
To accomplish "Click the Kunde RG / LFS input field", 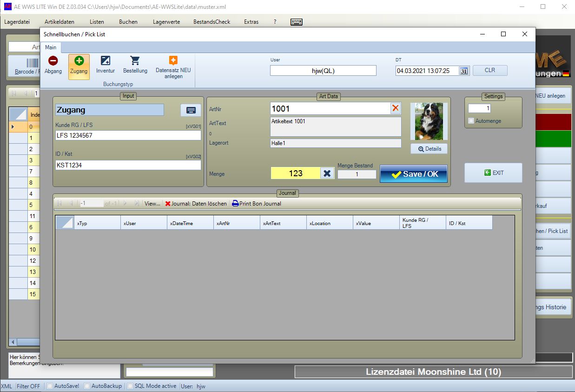I will (128, 135).
